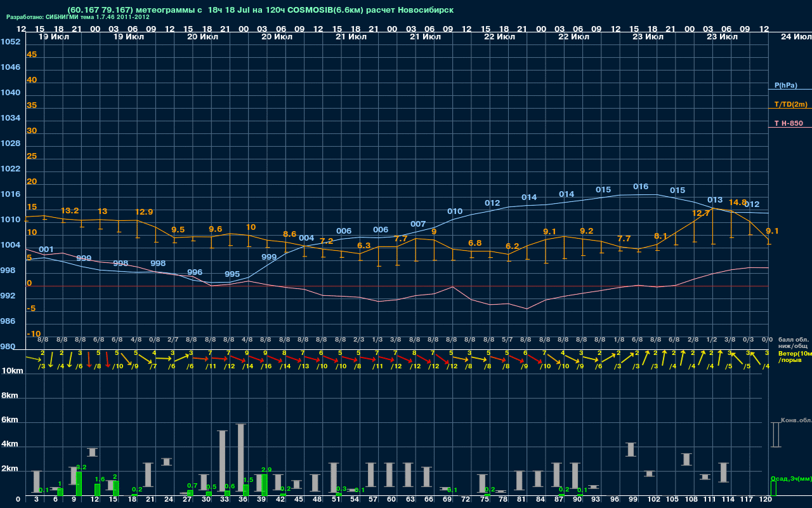Click the 8km altitude axis label
The image size is (812, 508).
pyautogui.click(x=9, y=395)
